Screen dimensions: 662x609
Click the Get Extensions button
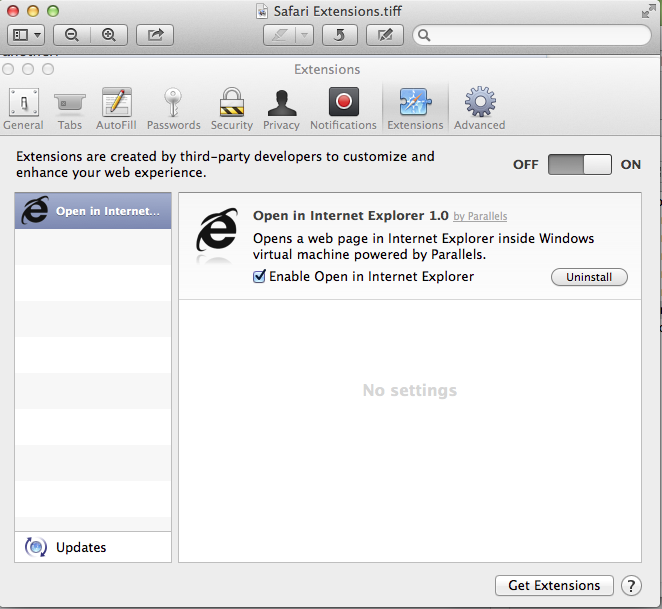coord(554,585)
